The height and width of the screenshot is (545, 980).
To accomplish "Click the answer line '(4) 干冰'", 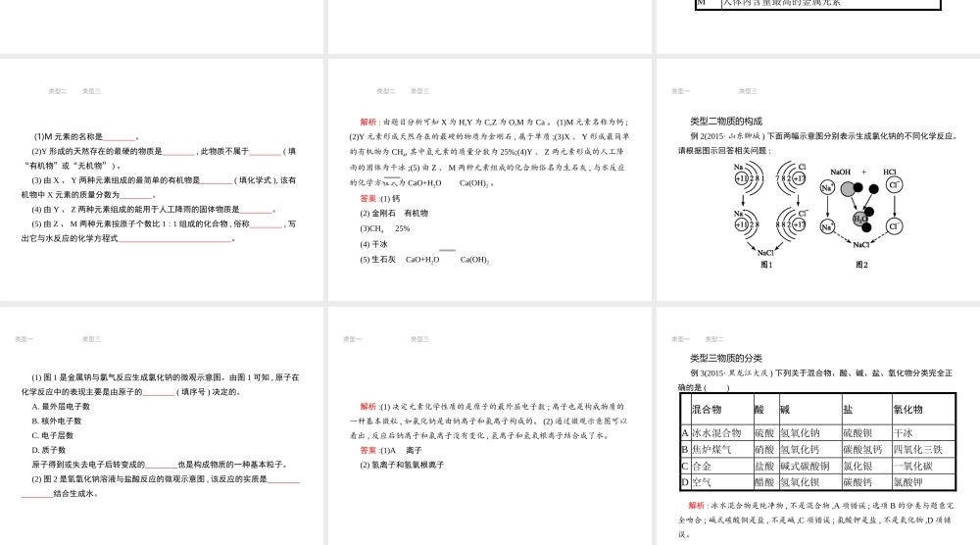I will [373, 244].
